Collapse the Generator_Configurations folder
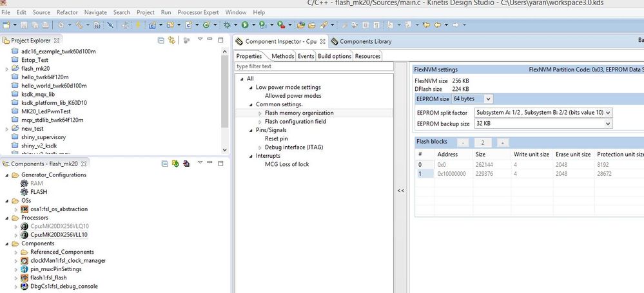The image size is (644, 293). [7, 175]
